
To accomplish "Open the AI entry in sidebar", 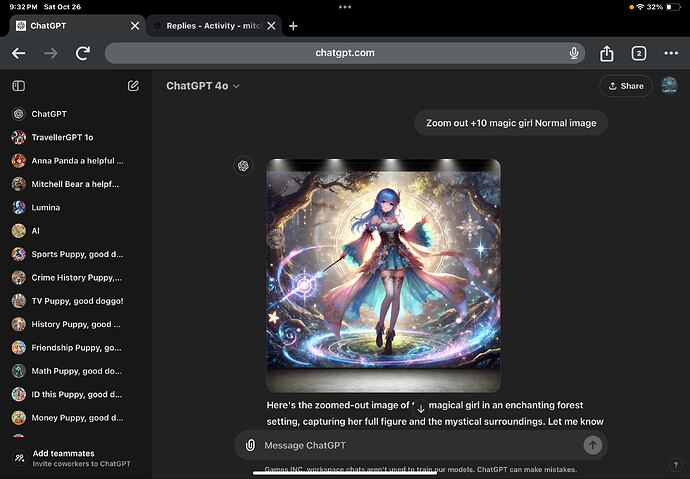I will [76, 230].
